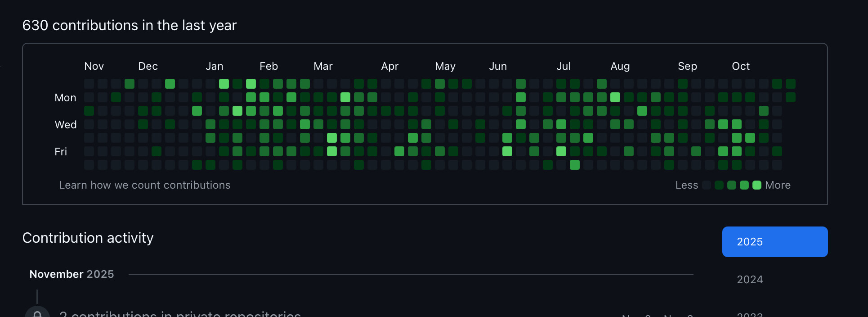Click the 'Contribution activity' heading
Screen dimensions: 868x317
click(88, 238)
